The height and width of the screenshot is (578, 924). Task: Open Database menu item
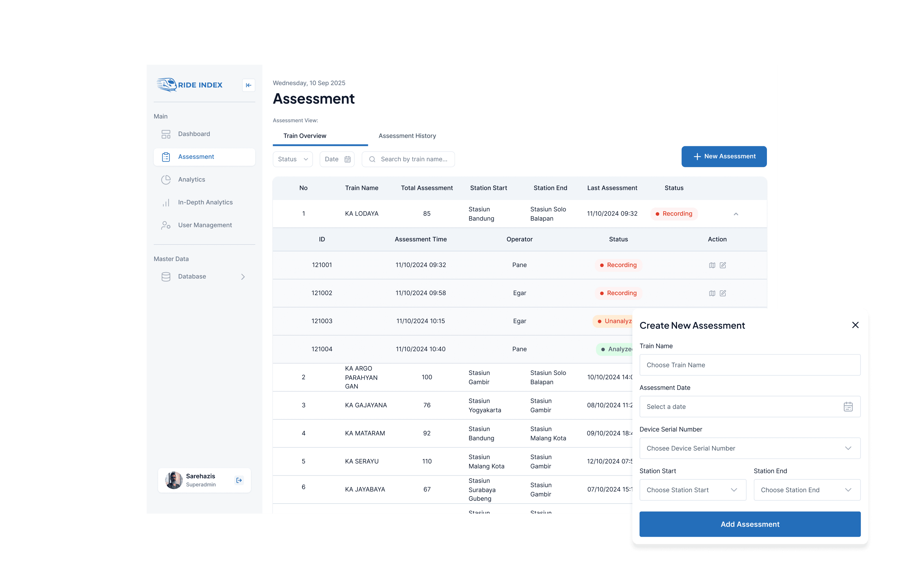(204, 277)
